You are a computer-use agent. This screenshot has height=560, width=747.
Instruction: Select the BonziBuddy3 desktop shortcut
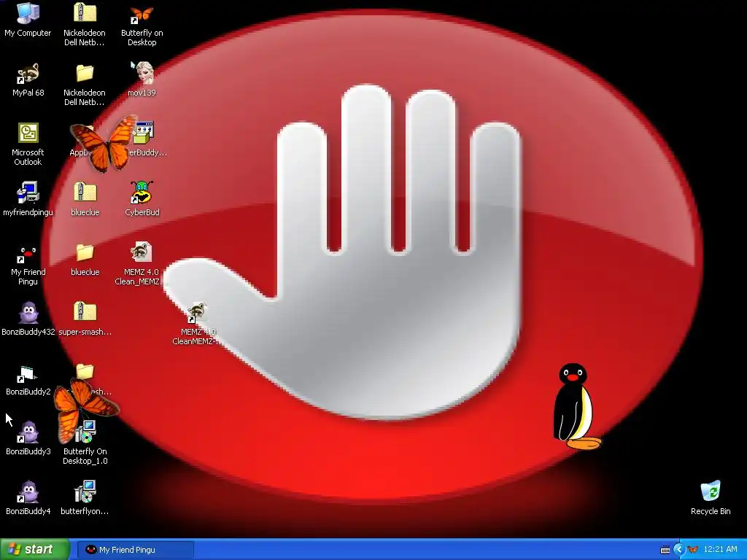(28, 432)
